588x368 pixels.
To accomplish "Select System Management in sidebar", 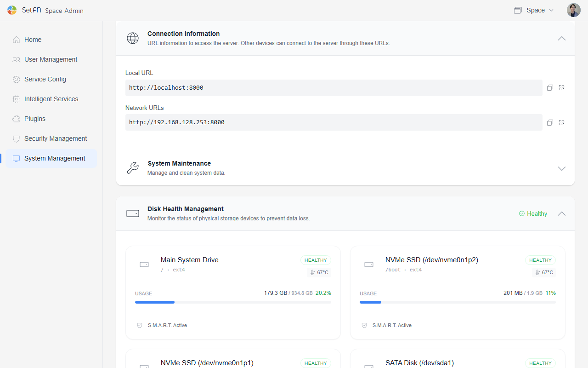I will [51, 158].
